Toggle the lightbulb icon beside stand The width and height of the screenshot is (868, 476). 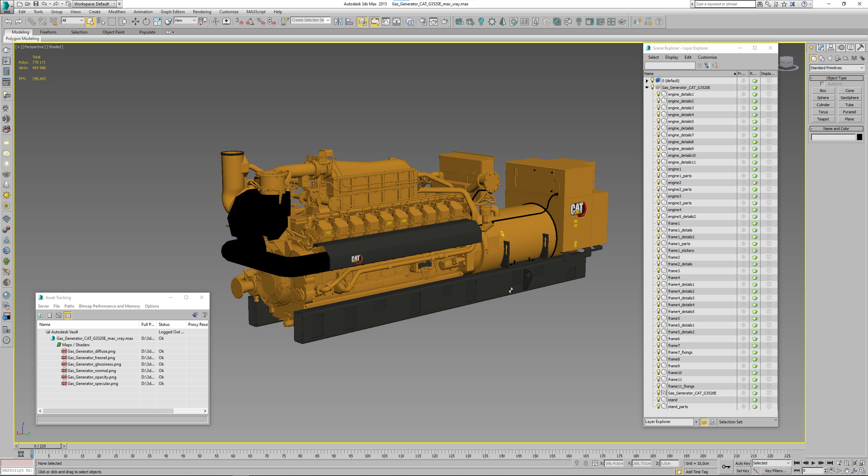pos(659,400)
